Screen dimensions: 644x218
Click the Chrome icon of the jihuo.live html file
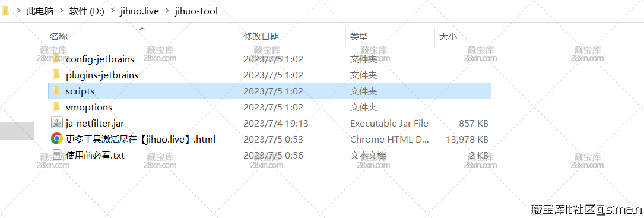pos(56,139)
